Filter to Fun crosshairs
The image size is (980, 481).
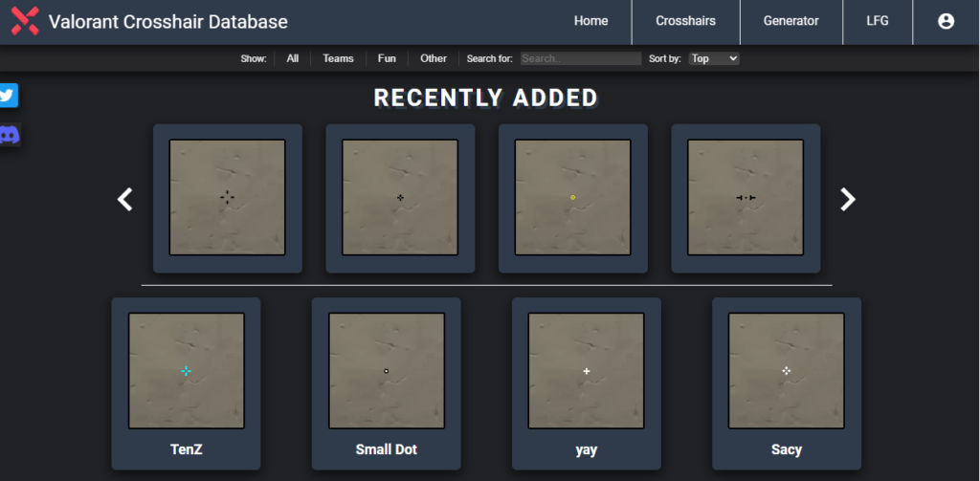click(387, 58)
